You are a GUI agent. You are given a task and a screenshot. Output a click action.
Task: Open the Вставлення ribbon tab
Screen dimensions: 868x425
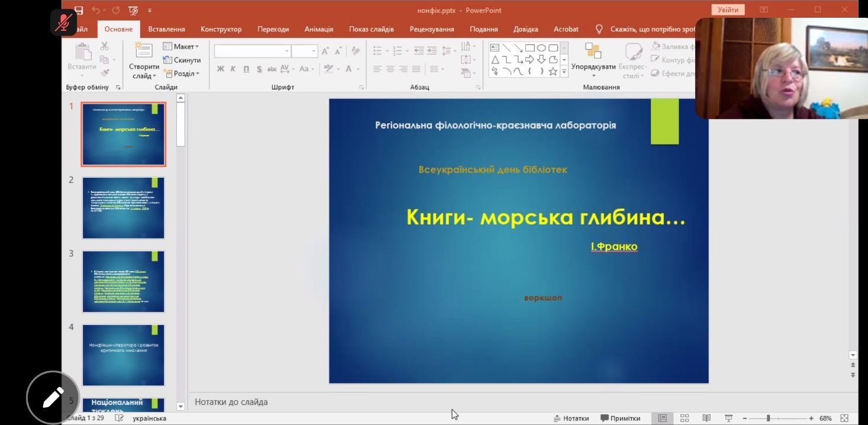pos(166,29)
